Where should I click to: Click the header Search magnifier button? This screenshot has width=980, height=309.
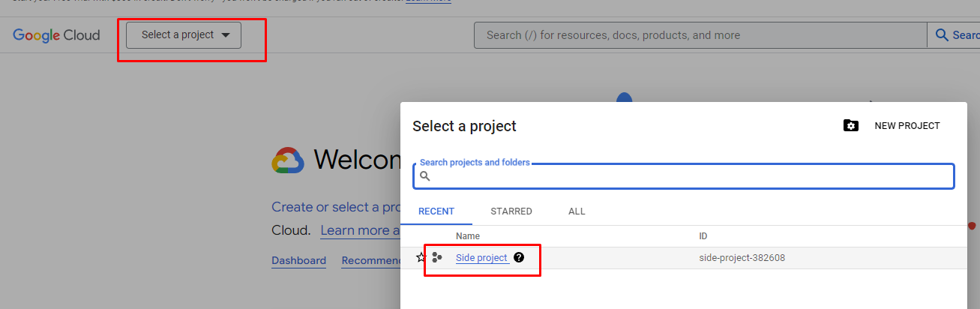pyautogui.click(x=942, y=35)
